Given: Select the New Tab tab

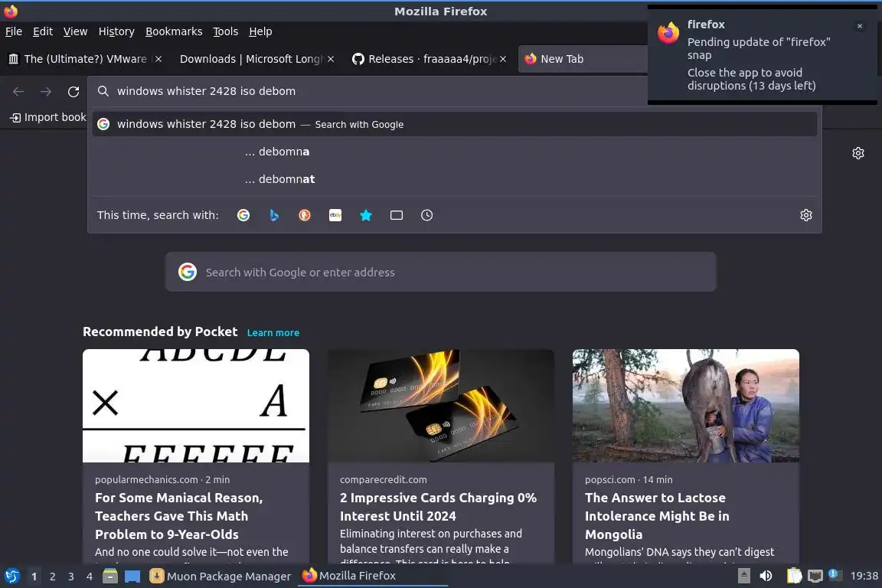Looking at the screenshot, I should [582, 59].
